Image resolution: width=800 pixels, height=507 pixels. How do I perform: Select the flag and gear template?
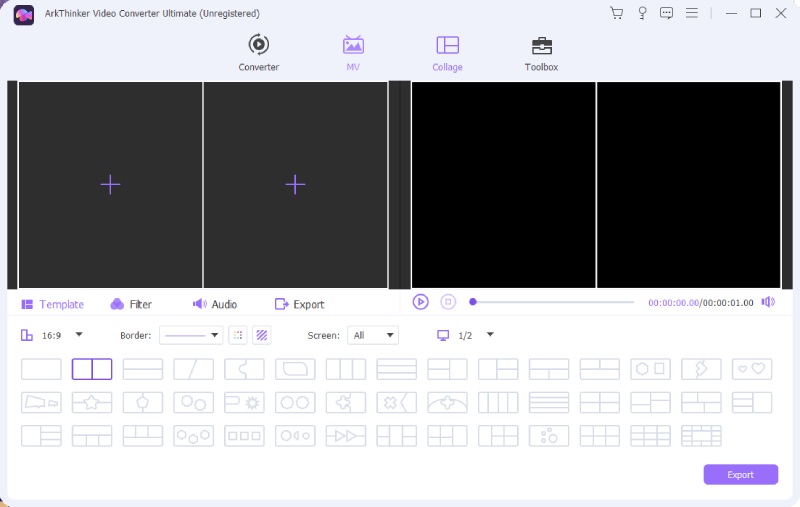click(x=244, y=402)
